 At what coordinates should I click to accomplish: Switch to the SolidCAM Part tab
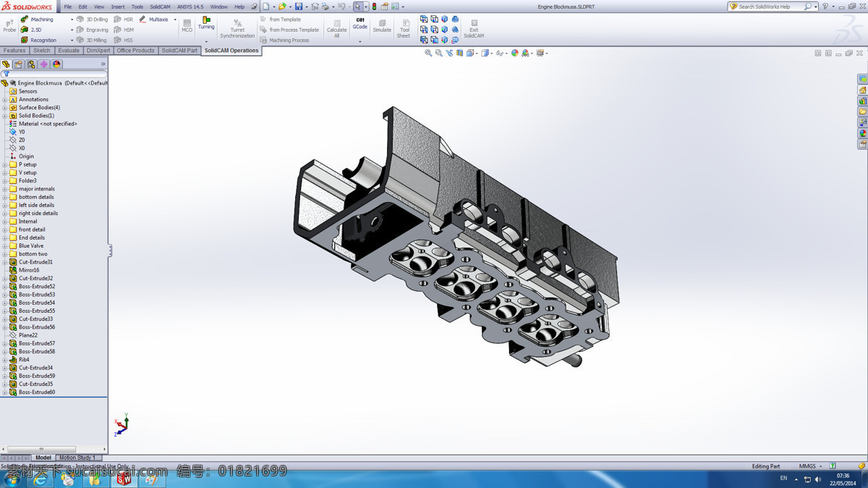179,51
